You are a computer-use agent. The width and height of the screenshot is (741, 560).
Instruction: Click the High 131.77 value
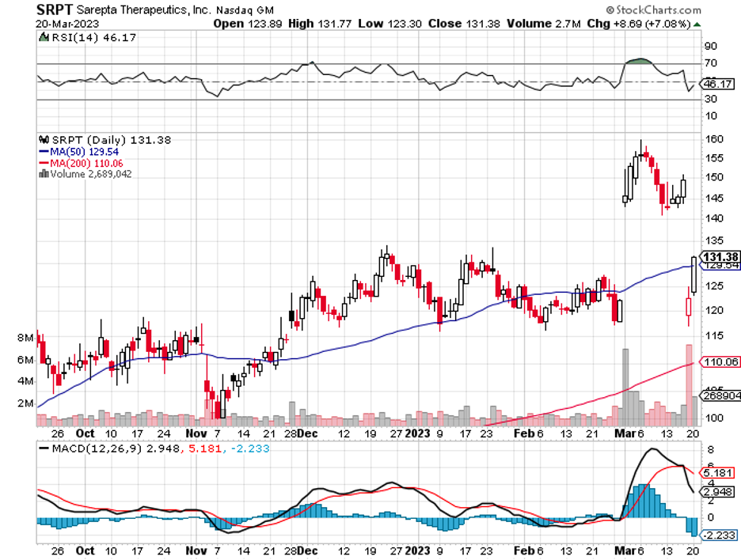click(x=320, y=24)
